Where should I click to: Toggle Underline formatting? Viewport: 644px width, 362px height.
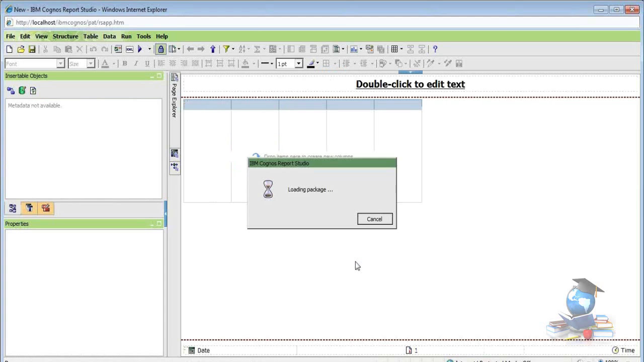point(147,63)
